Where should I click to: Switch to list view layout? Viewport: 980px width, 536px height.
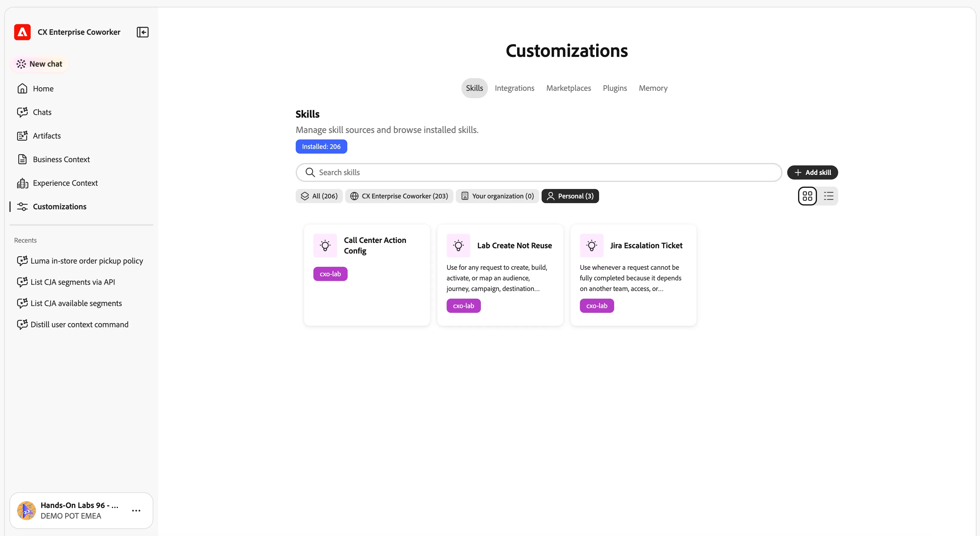[x=828, y=196]
